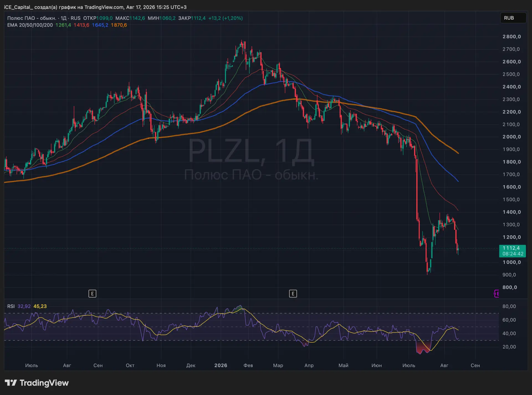Click the earnings E marker between Мар and Апр
532x395 pixels.
point(293,294)
